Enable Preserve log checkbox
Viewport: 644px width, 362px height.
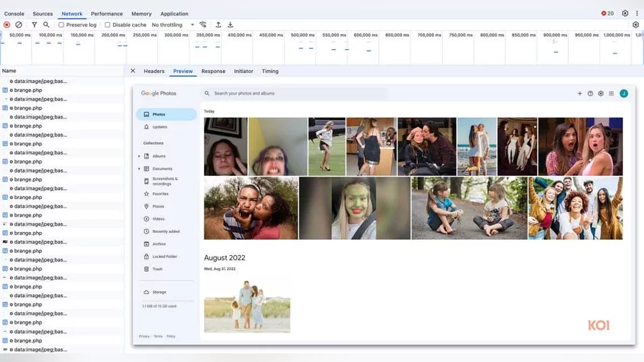(61, 25)
